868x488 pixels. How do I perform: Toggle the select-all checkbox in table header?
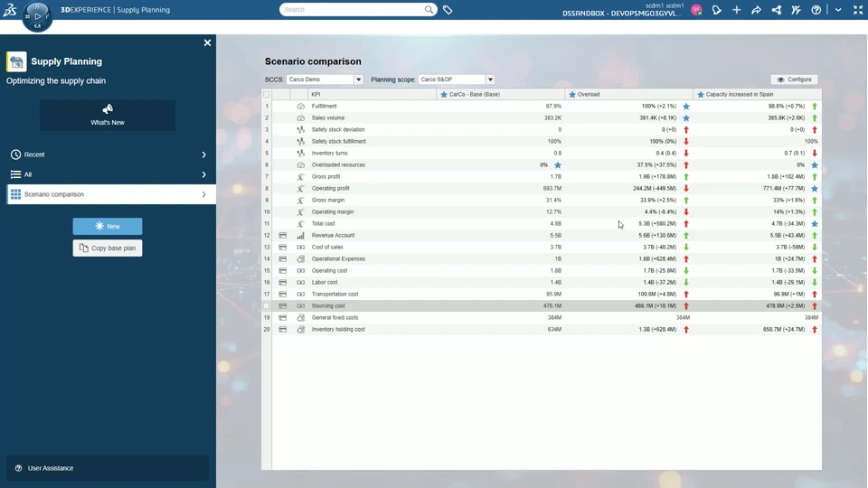point(266,95)
